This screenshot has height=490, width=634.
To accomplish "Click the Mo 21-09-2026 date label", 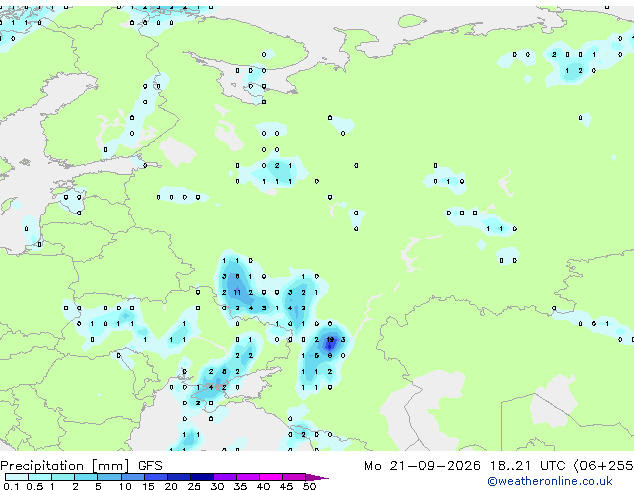I will coord(423,466).
